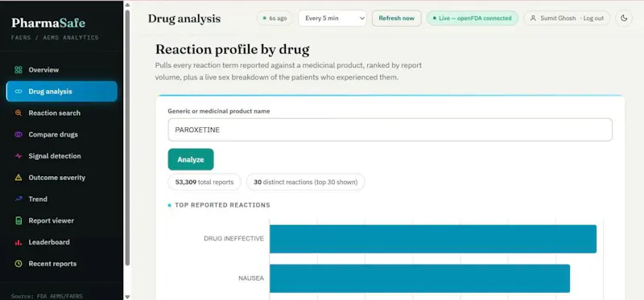Screen dimensions: 644x300
Task: Select Trend in the sidebar
Action: tap(62, 199)
